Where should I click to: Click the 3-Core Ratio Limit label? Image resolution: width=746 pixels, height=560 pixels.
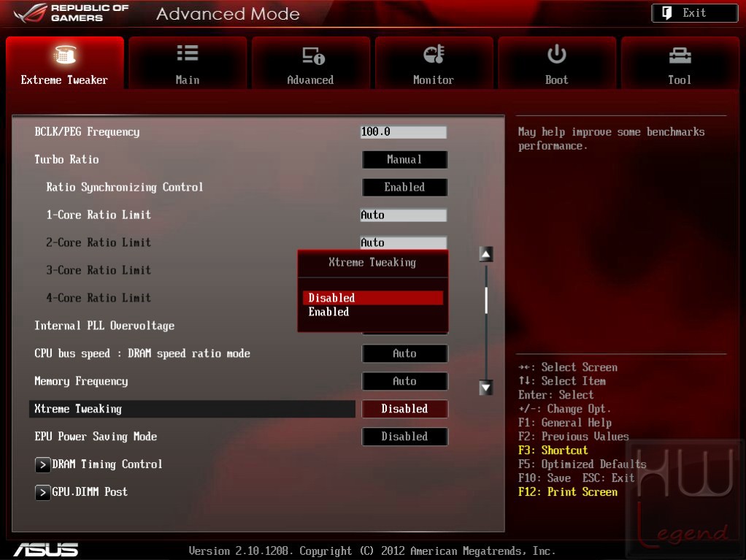[x=99, y=270]
